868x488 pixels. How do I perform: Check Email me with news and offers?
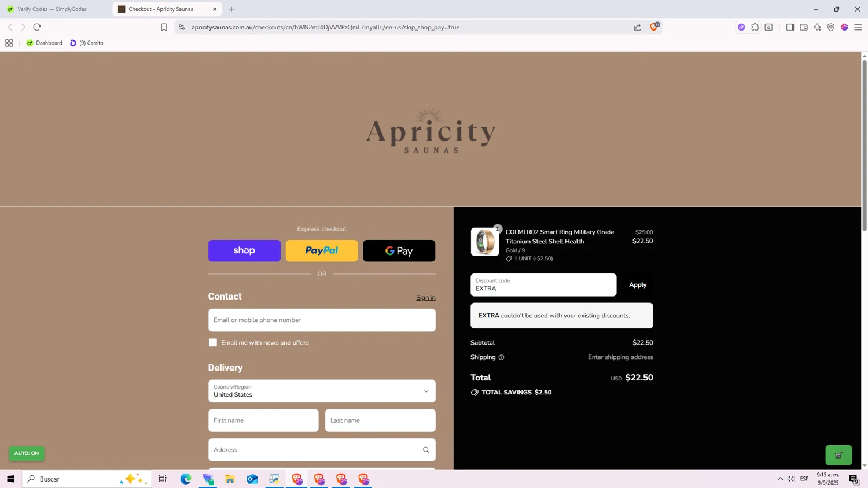click(x=213, y=343)
